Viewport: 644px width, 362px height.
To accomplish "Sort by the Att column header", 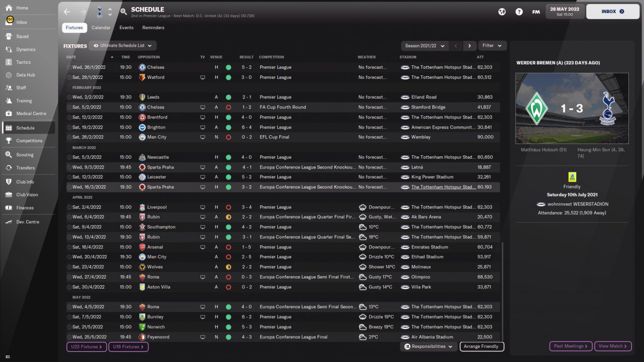I will coord(480,57).
